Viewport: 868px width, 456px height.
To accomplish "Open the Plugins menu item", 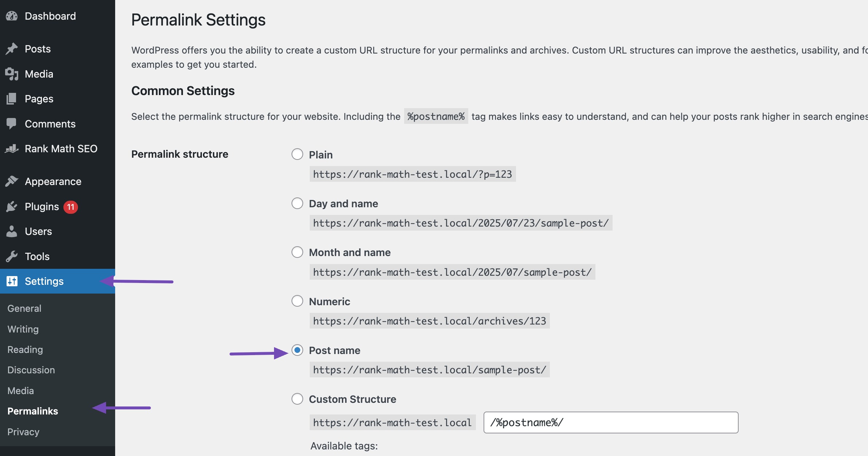I will pyautogui.click(x=58, y=207).
